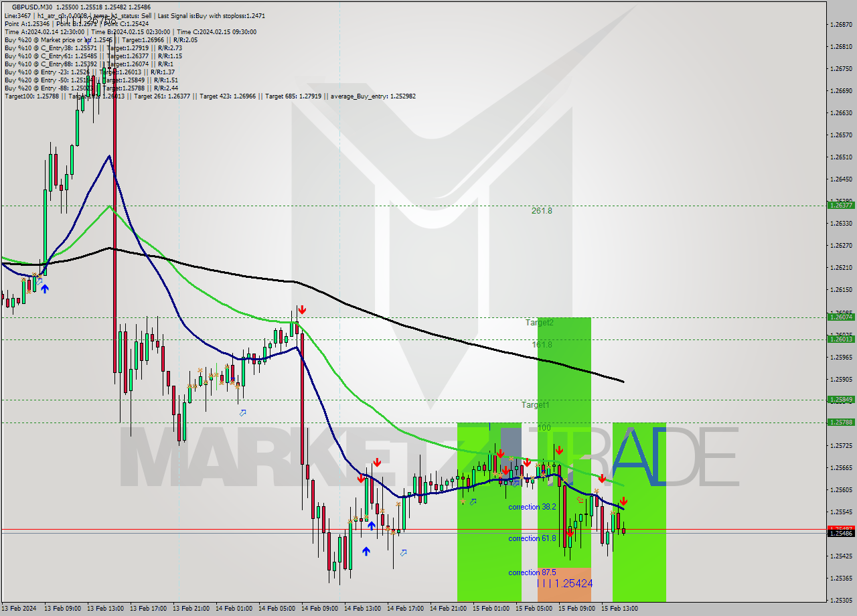Click the '13 Feb 2024' time axis label

tap(19, 609)
